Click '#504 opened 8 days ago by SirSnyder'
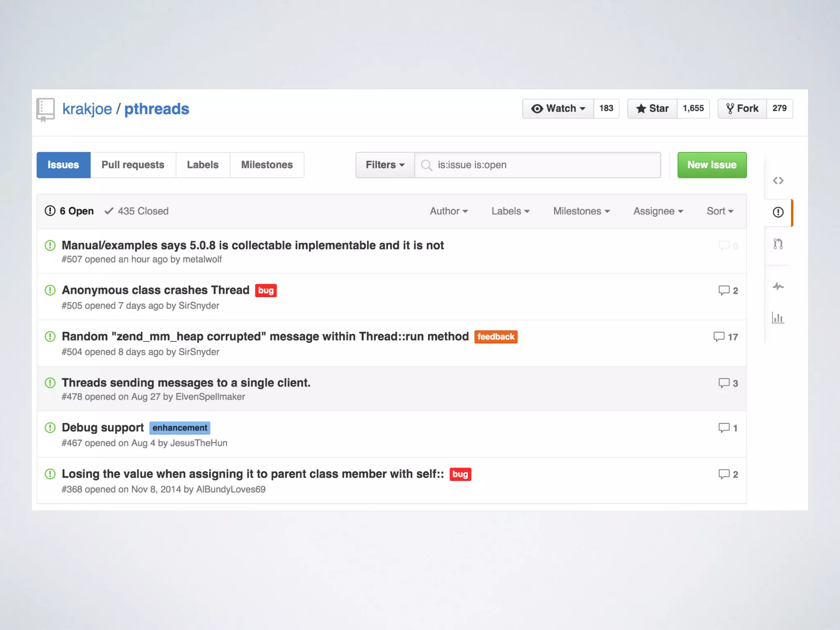 coord(140,352)
